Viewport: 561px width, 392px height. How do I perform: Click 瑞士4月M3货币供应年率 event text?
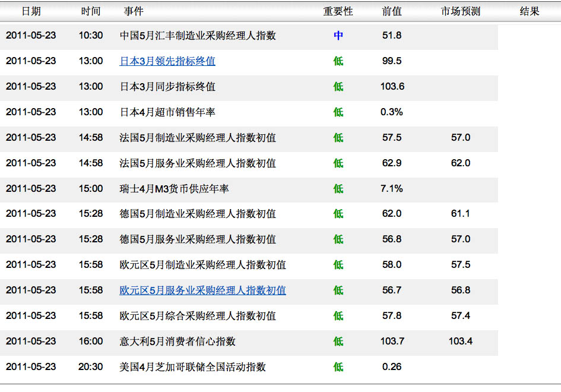175,189
